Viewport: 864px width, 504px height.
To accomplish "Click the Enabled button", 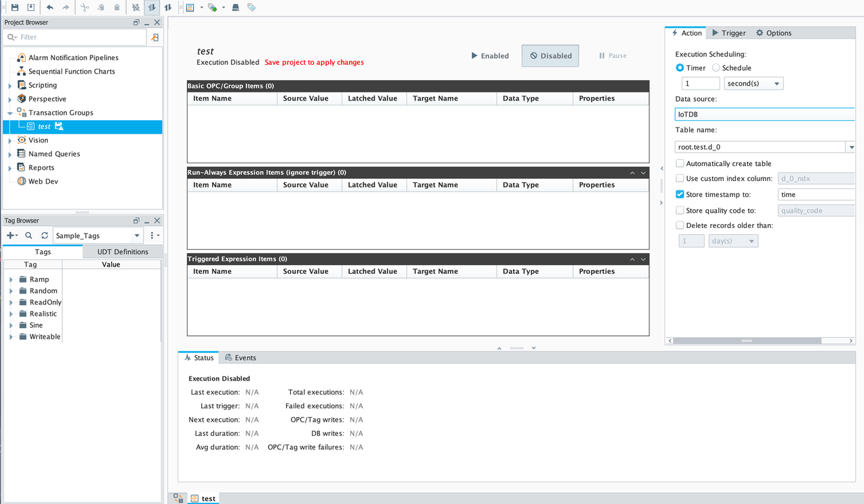I will (x=490, y=56).
